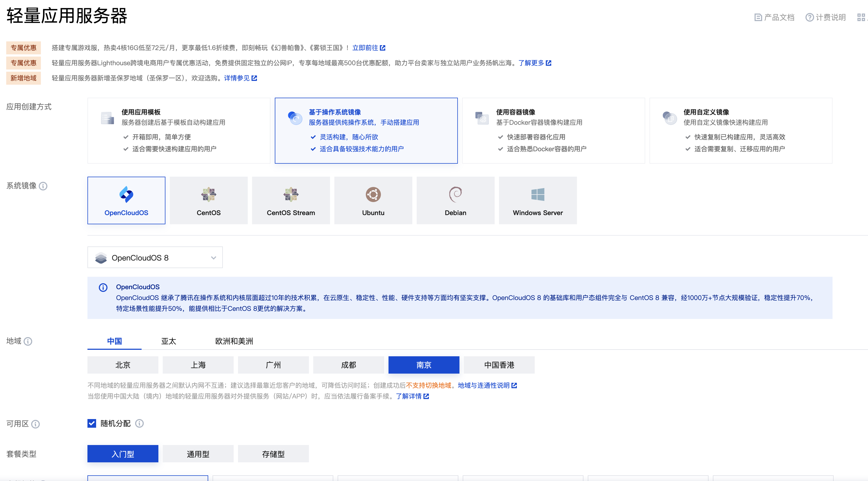Click the info icon next to 随机分配

(139, 423)
